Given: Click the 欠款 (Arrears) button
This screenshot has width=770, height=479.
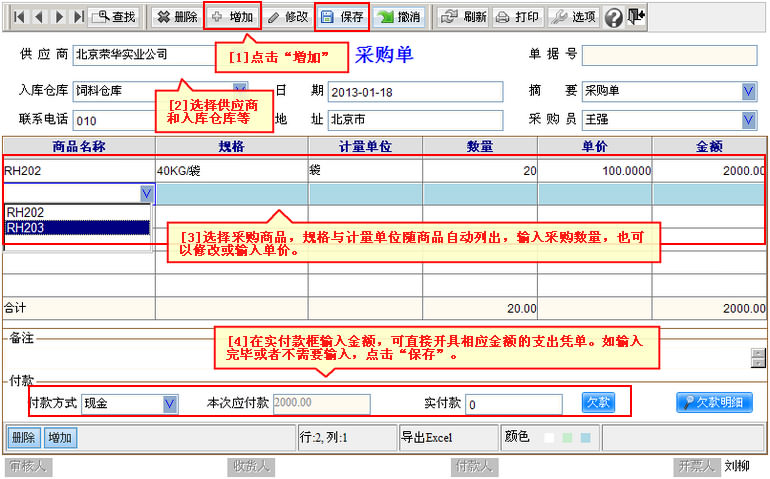Looking at the screenshot, I should click(598, 402).
